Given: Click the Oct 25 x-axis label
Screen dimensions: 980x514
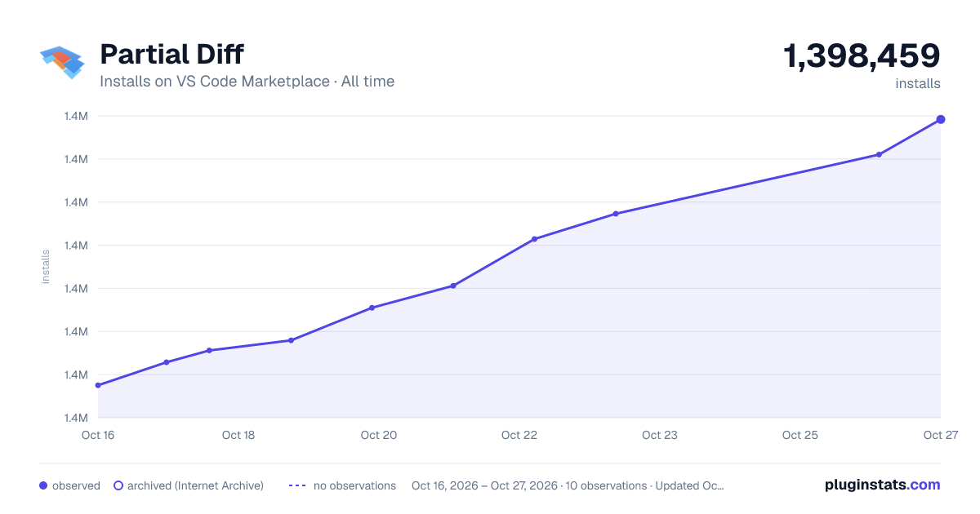Looking at the screenshot, I should pos(800,435).
